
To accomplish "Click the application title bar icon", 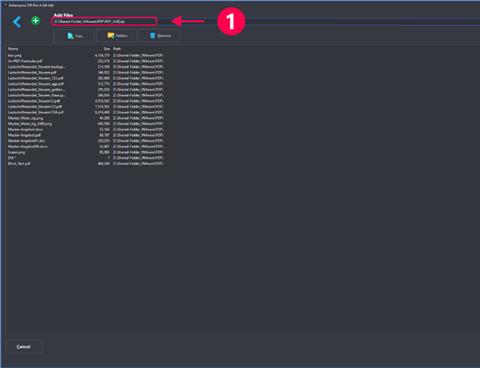I will coord(5,5).
